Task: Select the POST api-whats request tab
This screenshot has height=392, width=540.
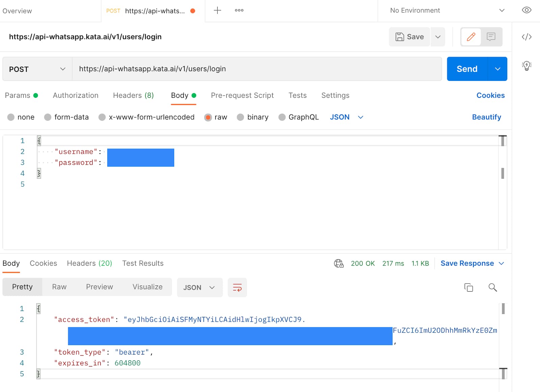Action: pyautogui.click(x=153, y=11)
